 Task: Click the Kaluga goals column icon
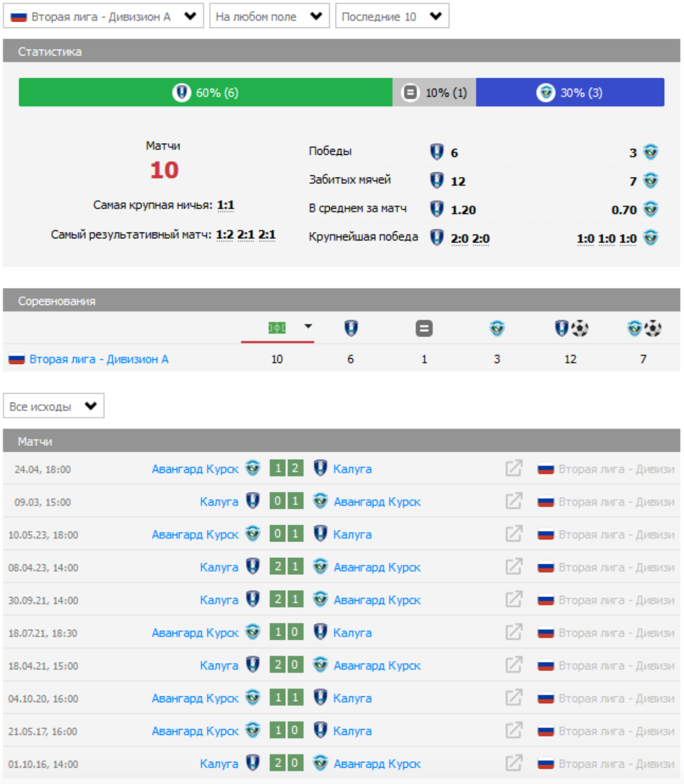pos(571,328)
